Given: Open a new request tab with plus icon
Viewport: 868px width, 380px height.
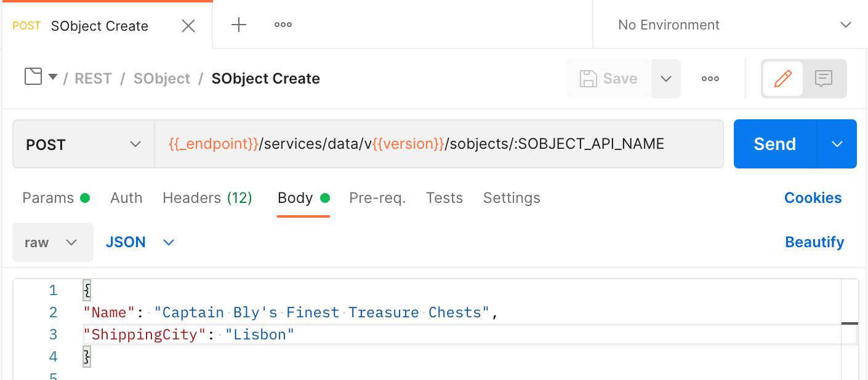Looking at the screenshot, I should (238, 25).
